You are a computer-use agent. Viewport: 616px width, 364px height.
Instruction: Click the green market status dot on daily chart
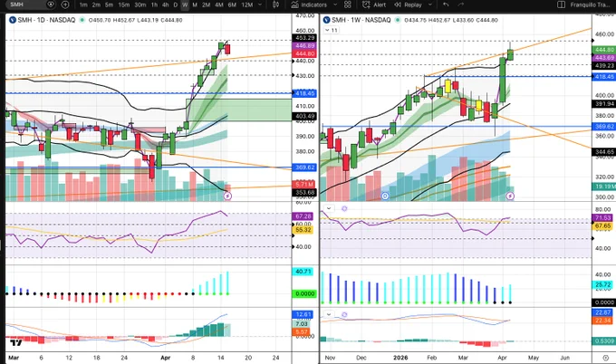click(x=82, y=20)
